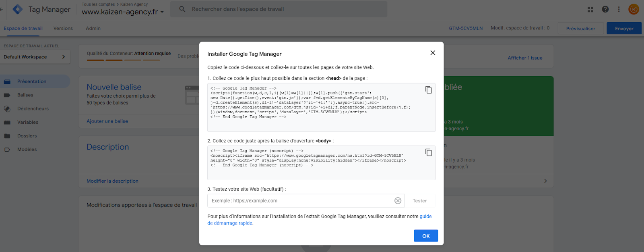Click the Envoyer button
Viewport: 644px width, 252px height.
pos(624,28)
